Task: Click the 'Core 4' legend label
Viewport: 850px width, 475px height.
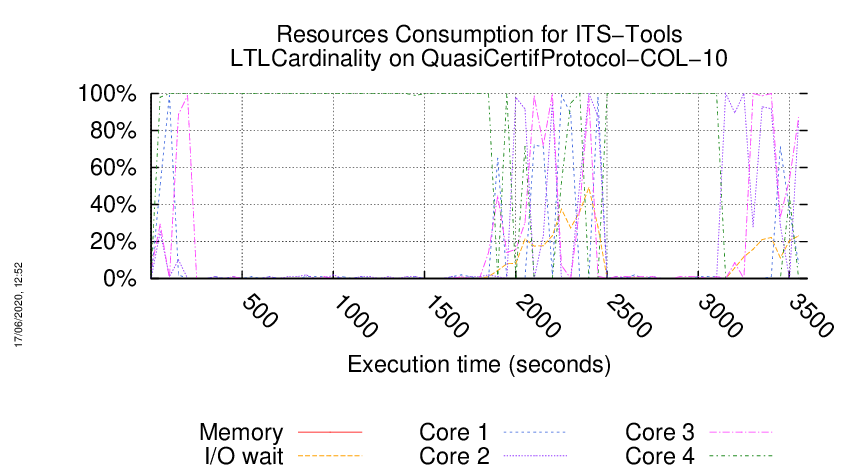Action: click(660, 456)
